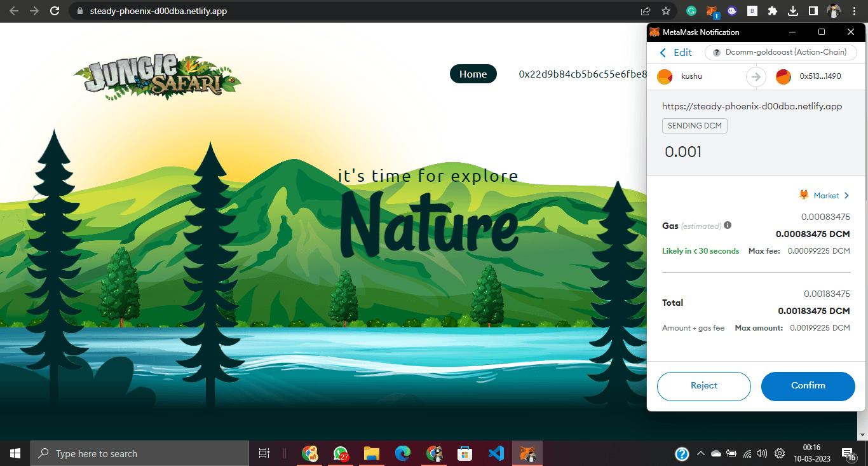
Task: View site information via the lock icon
Action: pos(79,11)
